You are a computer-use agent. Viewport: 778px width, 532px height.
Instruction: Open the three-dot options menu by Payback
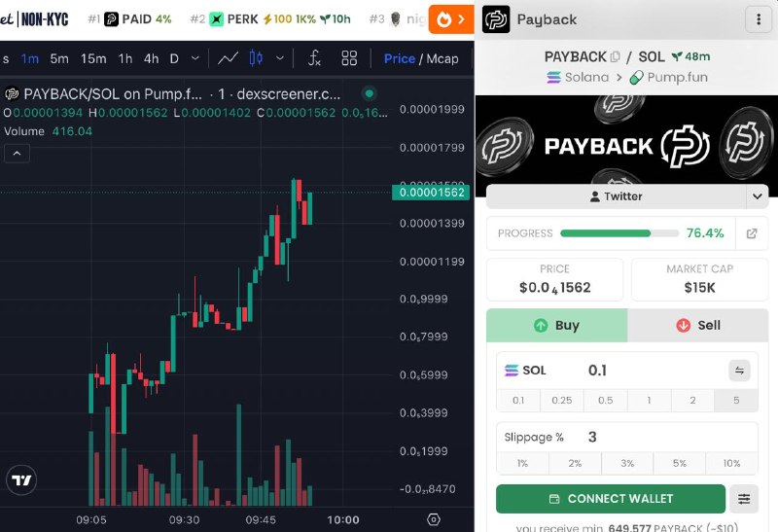[759, 19]
